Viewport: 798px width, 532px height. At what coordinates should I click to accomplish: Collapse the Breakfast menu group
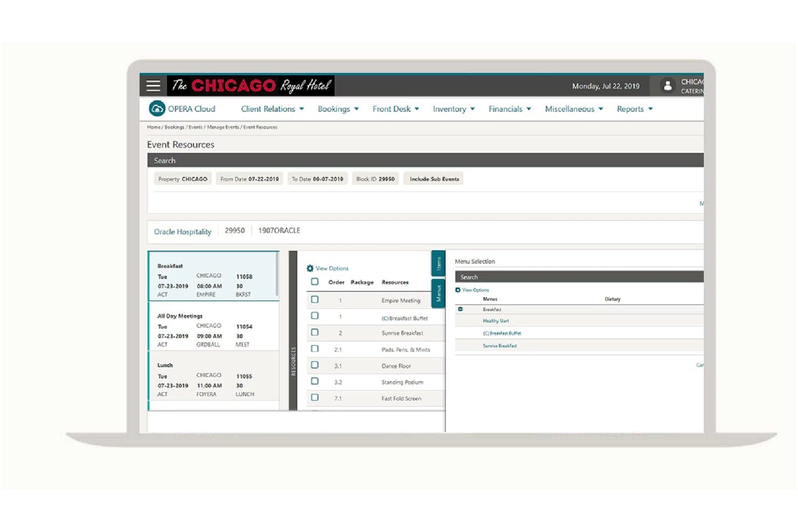click(x=460, y=309)
